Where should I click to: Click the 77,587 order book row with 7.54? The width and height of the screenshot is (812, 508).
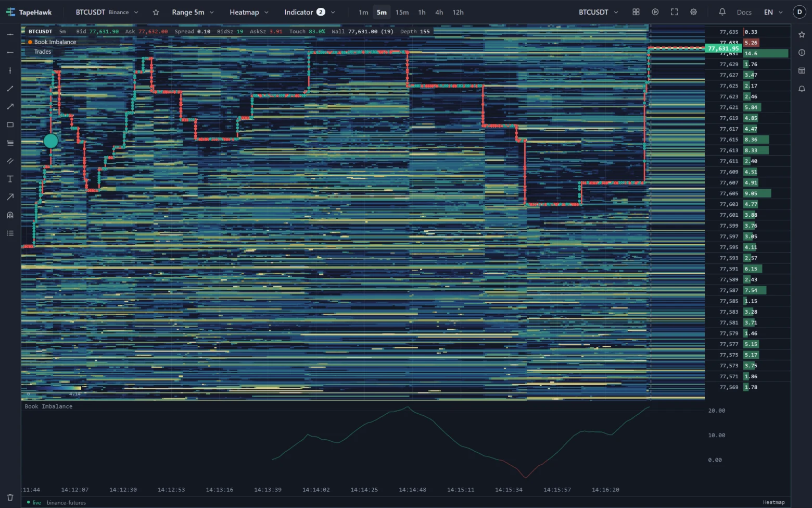pos(747,290)
